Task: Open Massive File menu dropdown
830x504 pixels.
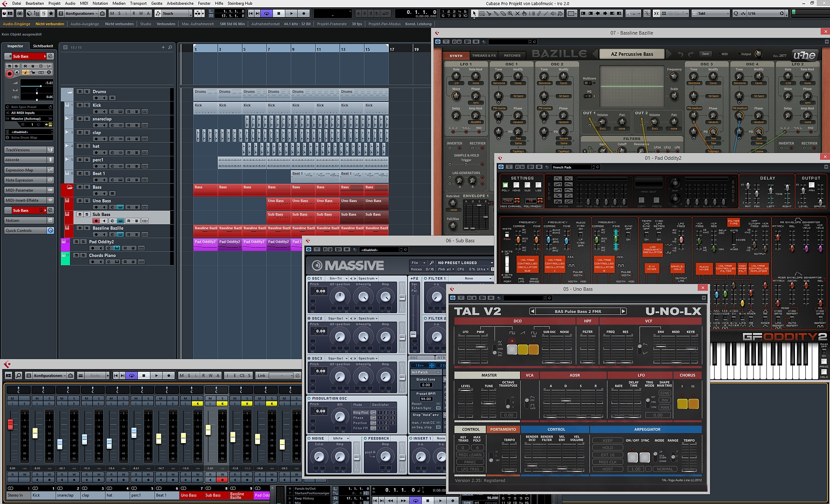Action: click(x=418, y=263)
